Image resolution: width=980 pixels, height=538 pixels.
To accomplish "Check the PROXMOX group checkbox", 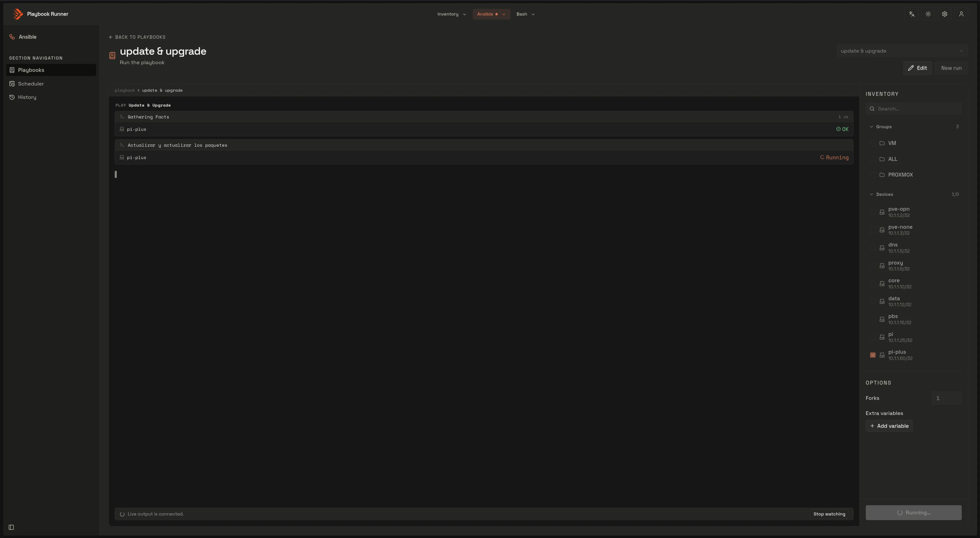I will coord(873,175).
